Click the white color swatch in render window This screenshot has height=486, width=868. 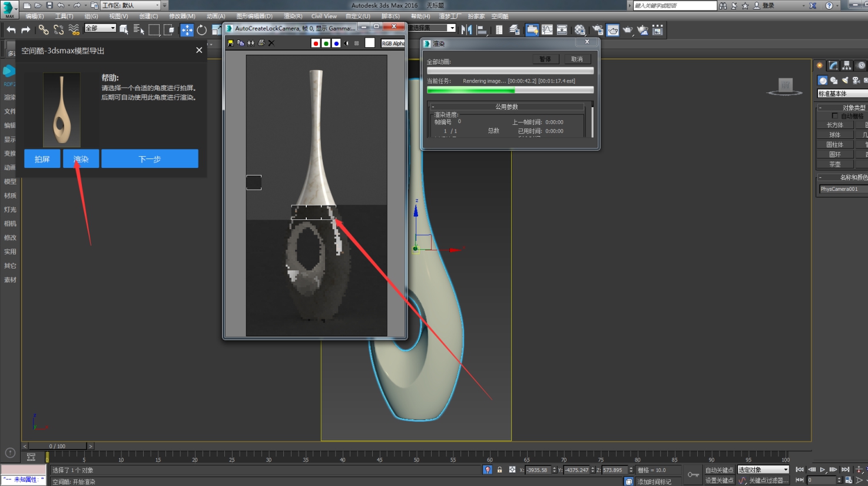coord(370,42)
